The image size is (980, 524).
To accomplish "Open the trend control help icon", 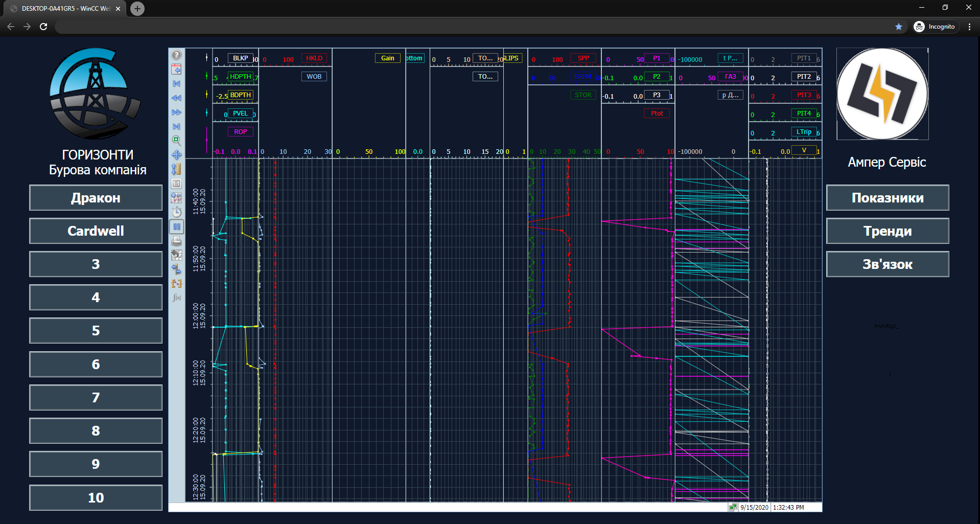I will [176, 55].
